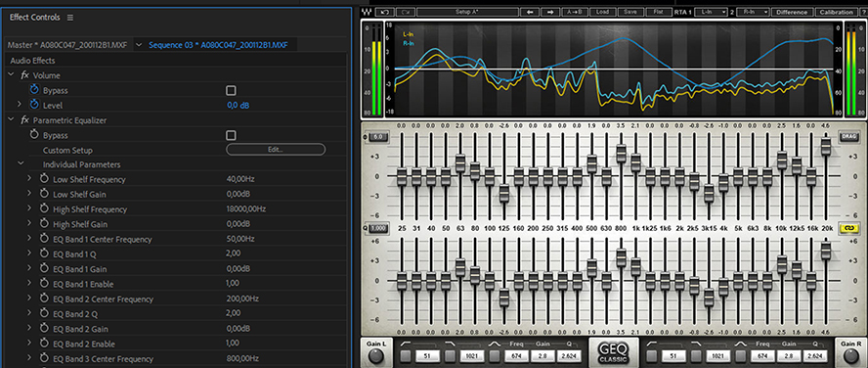The width and height of the screenshot is (868, 368).
Task: Toggle stopwatch for EQ Band 2 Center Frequency
Action: coord(44,299)
